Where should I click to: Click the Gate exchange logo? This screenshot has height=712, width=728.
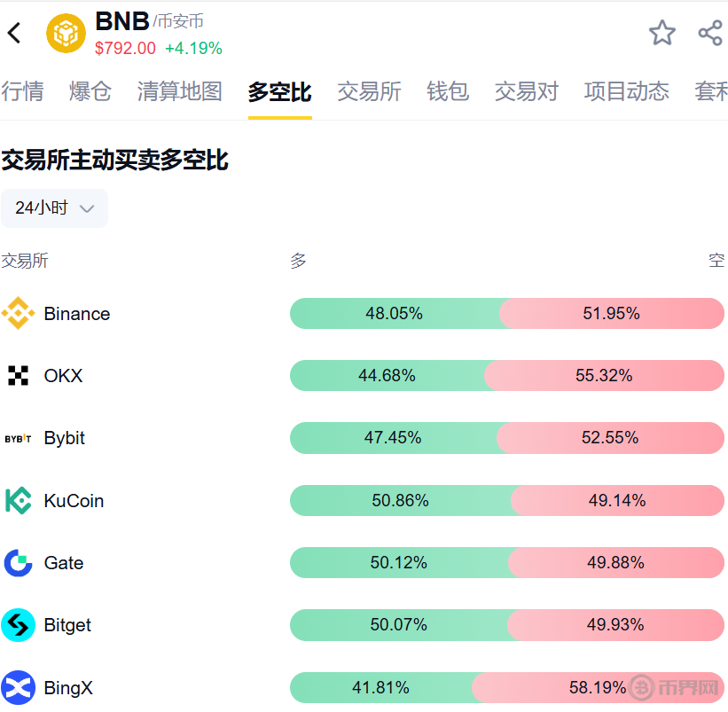click(x=18, y=563)
